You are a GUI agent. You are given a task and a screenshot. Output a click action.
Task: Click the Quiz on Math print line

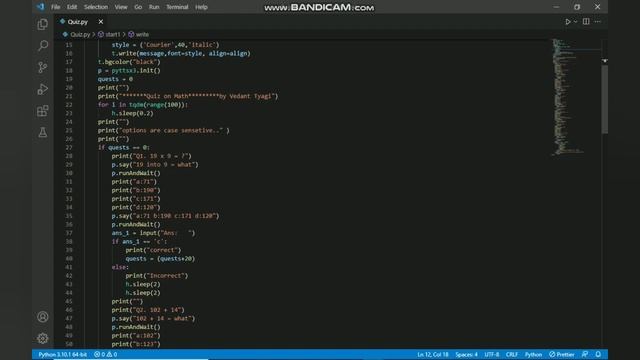click(x=188, y=96)
